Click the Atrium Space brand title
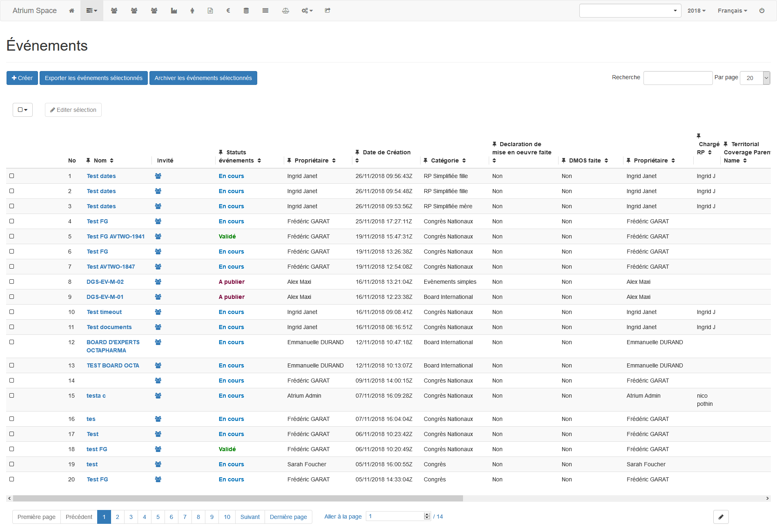Viewport: 777px width, 532px height. pos(35,11)
